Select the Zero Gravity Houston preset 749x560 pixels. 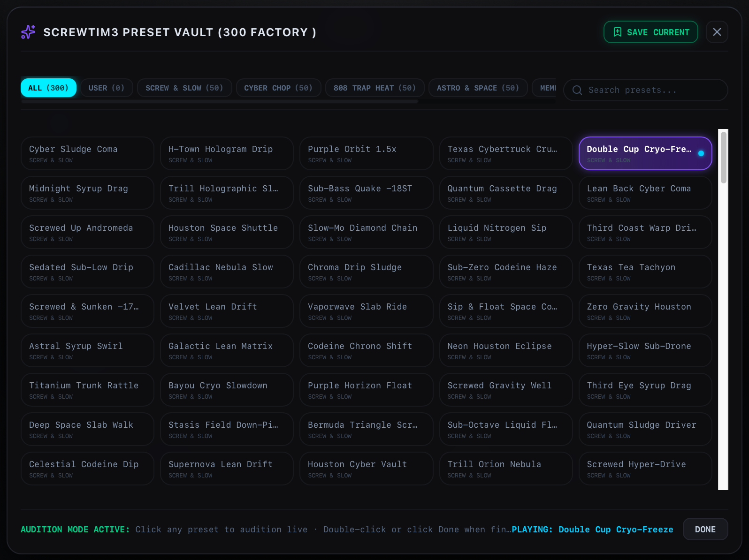645,311
